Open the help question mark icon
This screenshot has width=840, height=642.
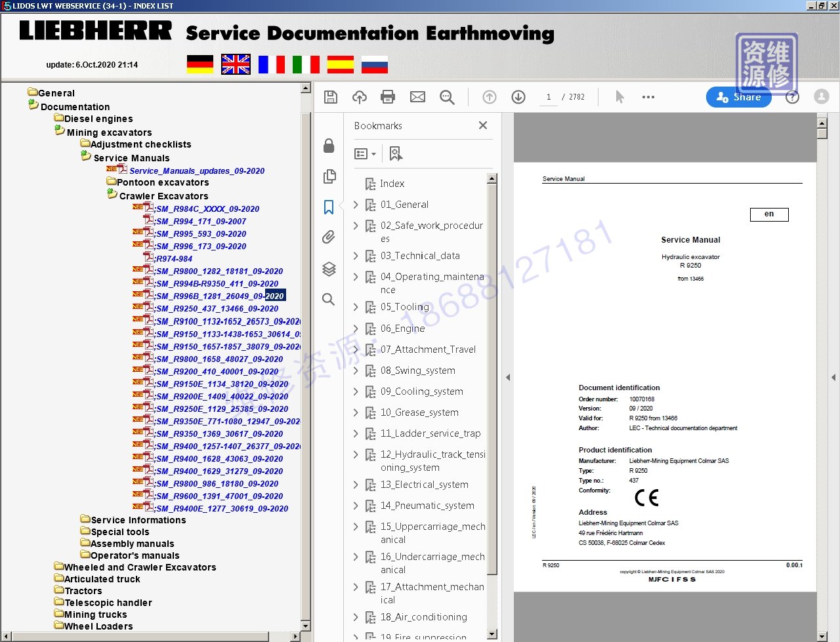(x=793, y=97)
